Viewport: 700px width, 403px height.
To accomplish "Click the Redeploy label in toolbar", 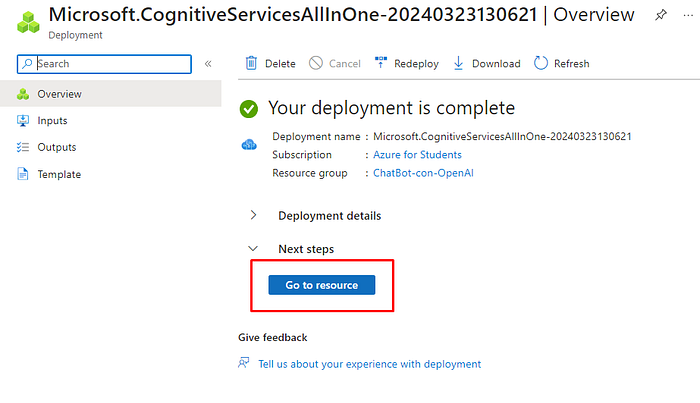I will coord(417,64).
